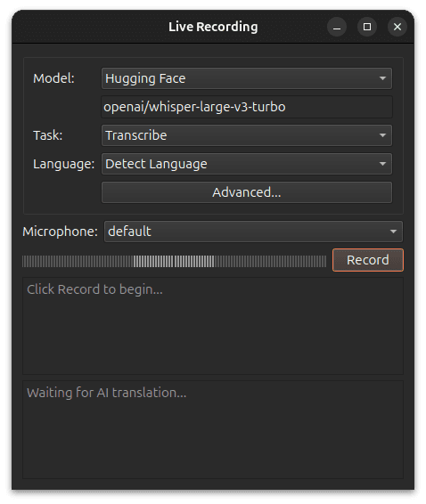
Task: Start recording with the Record button
Action: click(368, 260)
